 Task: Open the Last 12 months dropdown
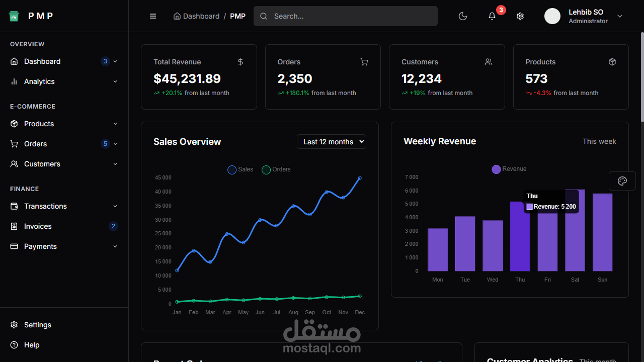pyautogui.click(x=331, y=141)
